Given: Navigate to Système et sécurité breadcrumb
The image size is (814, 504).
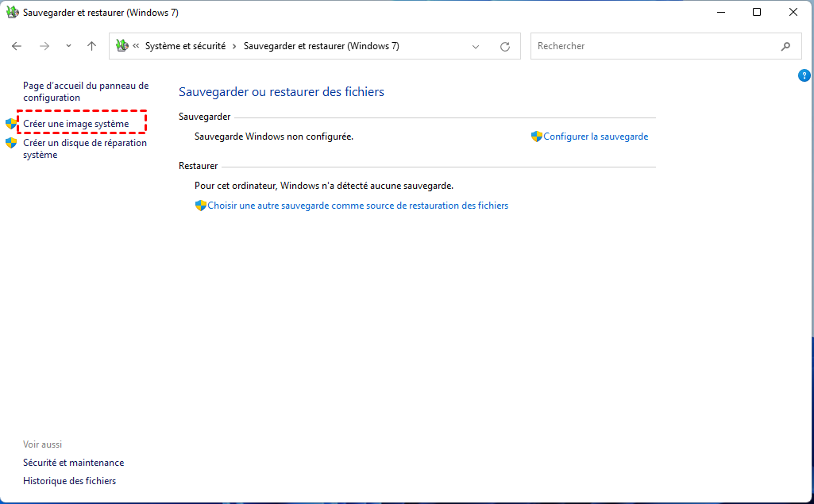Looking at the screenshot, I should (x=185, y=46).
